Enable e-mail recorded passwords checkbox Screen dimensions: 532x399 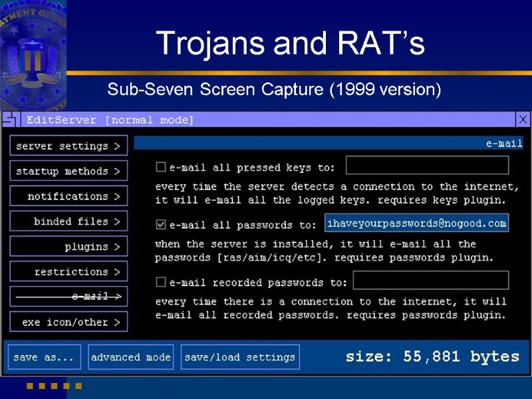tap(161, 282)
